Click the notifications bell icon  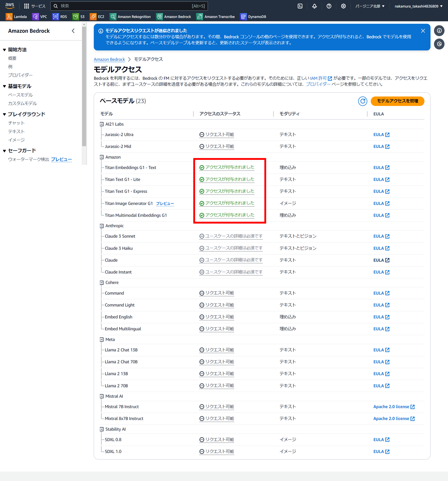[314, 6]
